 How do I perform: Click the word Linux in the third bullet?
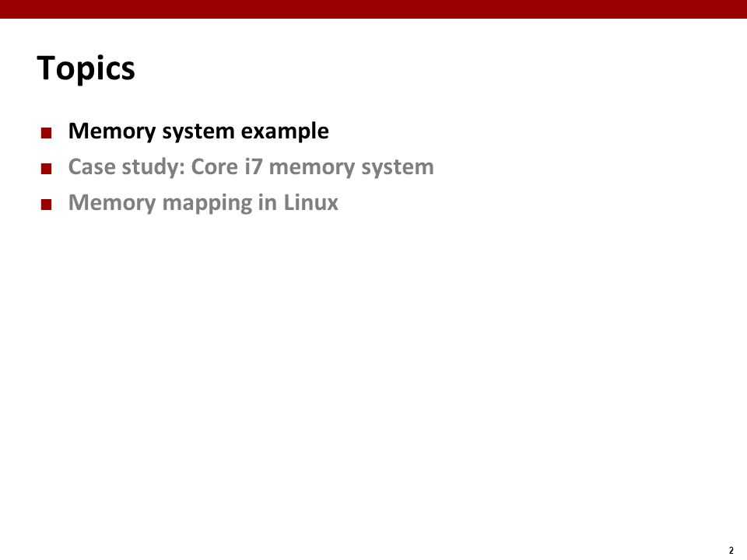(311, 202)
